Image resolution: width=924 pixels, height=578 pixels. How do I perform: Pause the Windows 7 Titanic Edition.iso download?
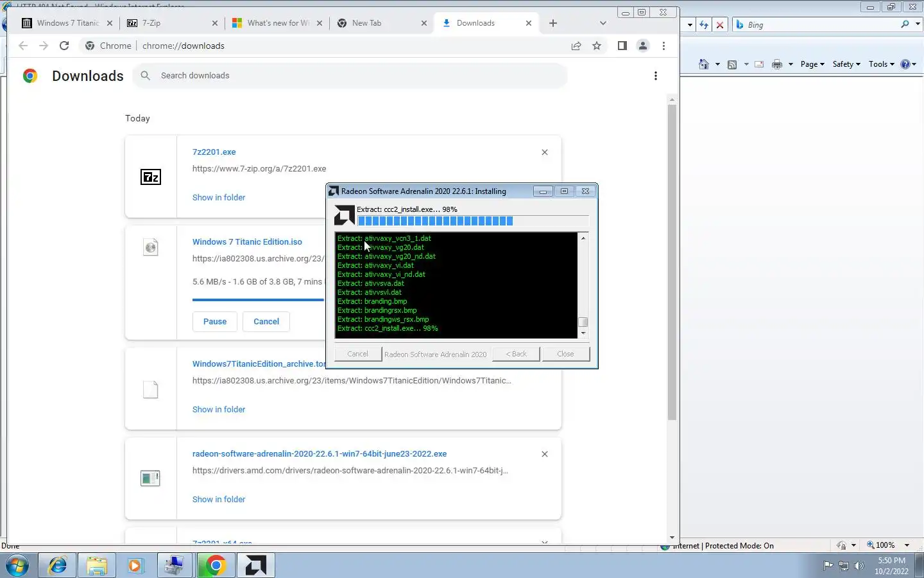(215, 322)
